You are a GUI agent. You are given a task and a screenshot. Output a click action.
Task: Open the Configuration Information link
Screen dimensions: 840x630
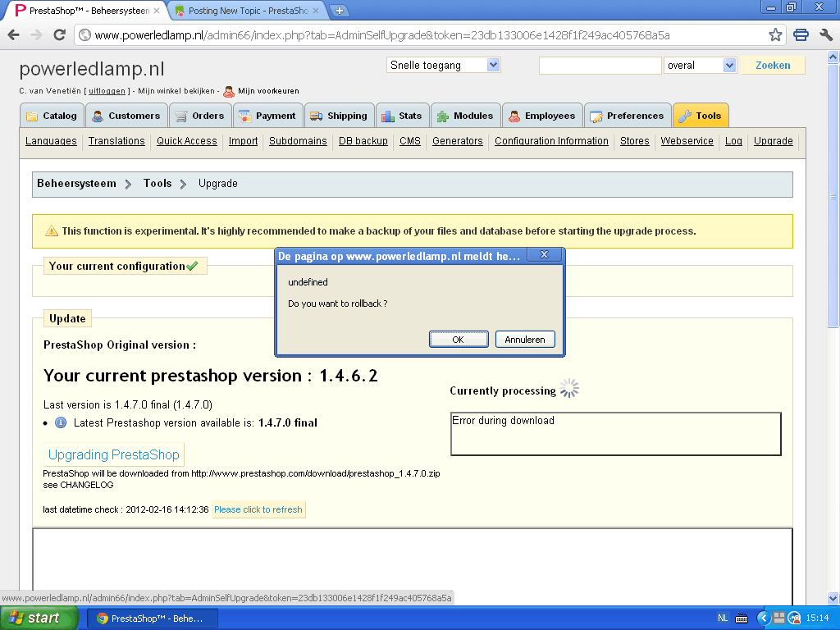point(551,141)
